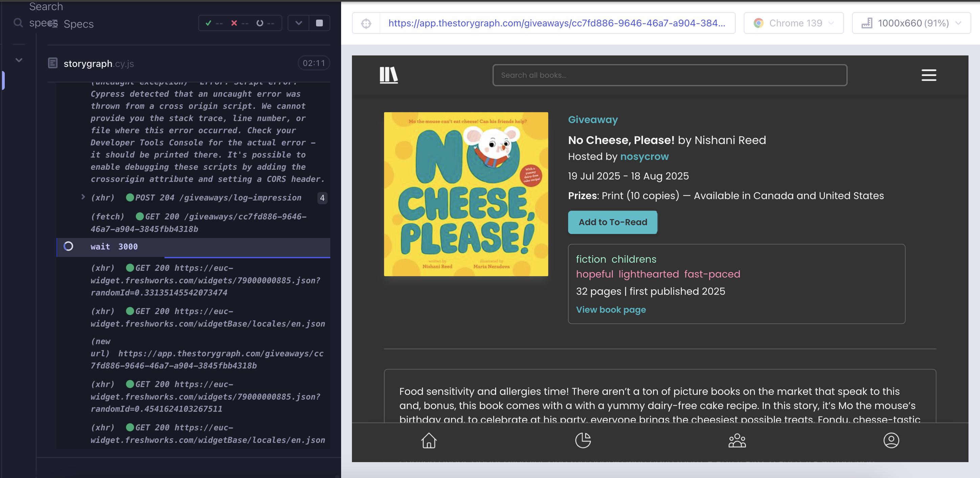Image resolution: width=980 pixels, height=478 pixels.
Task: Click the Specs list icon
Action: [x=54, y=24]
